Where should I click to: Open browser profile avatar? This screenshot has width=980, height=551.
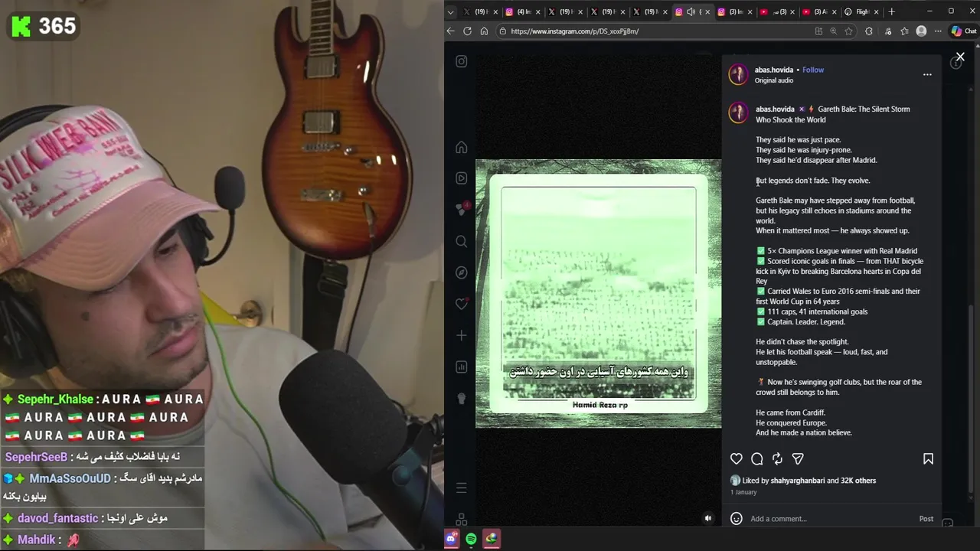pyautogui.click(x=921, y=31)
